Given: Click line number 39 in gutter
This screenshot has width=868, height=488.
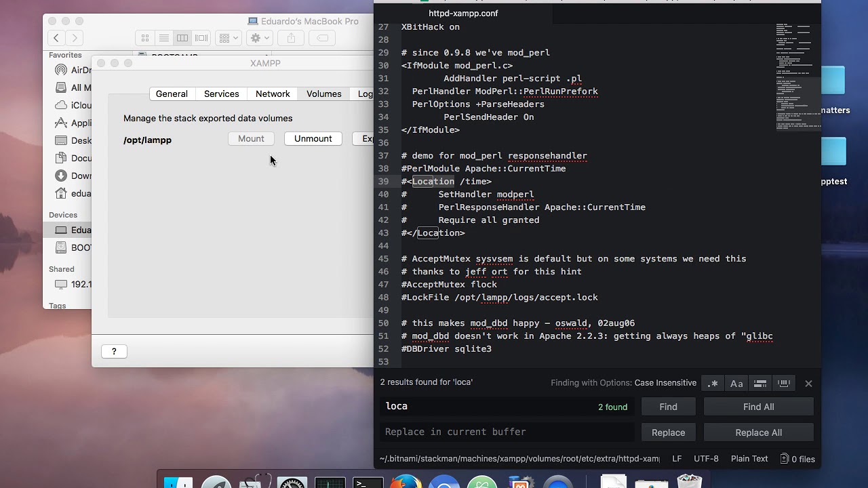Looking at the screenshot, I should coord(383,182).
